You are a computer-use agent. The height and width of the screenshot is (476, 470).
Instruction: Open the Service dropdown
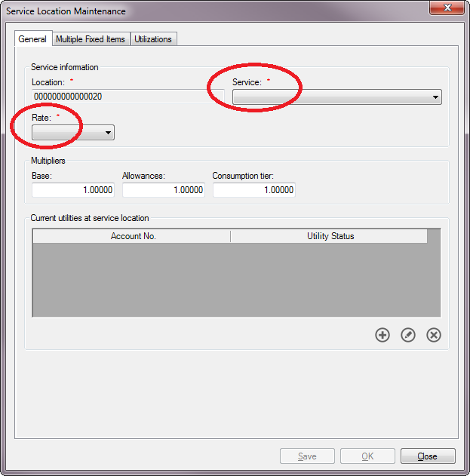pos(337,97)
